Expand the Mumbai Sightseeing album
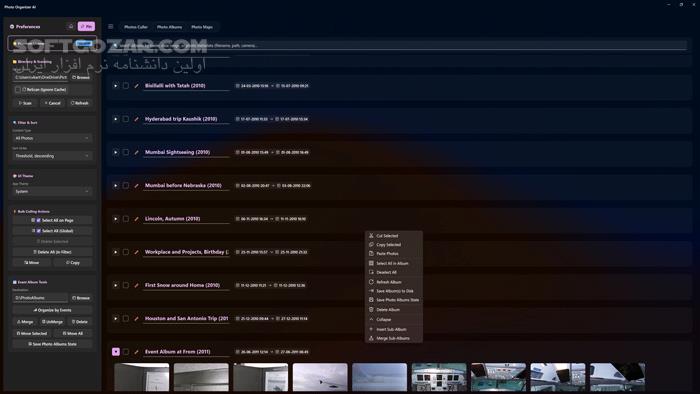This screenshot has height=394, width=700. tap(116, 152)
